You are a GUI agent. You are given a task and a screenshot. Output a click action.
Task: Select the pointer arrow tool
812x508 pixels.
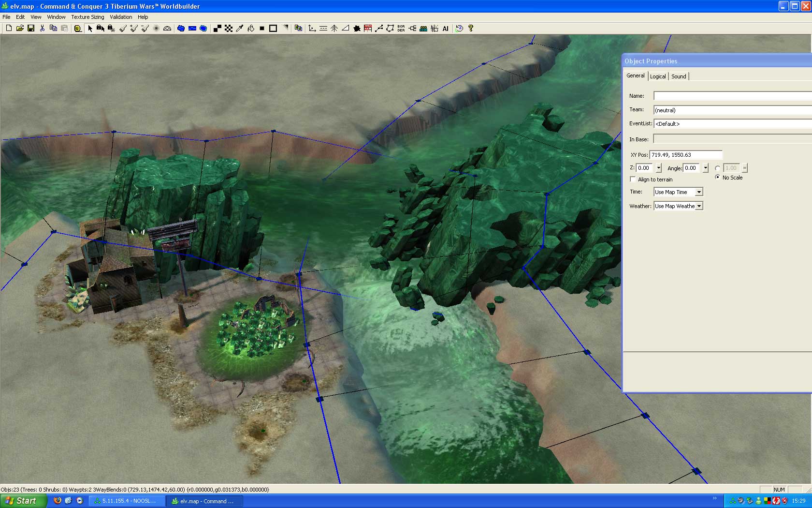[x=90, y=29]
